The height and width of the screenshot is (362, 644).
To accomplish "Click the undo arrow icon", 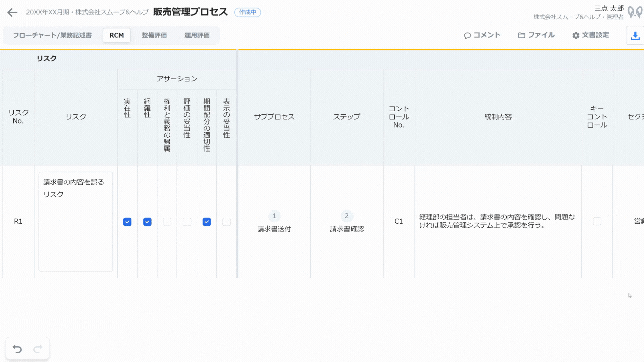I will pos(17,349).
